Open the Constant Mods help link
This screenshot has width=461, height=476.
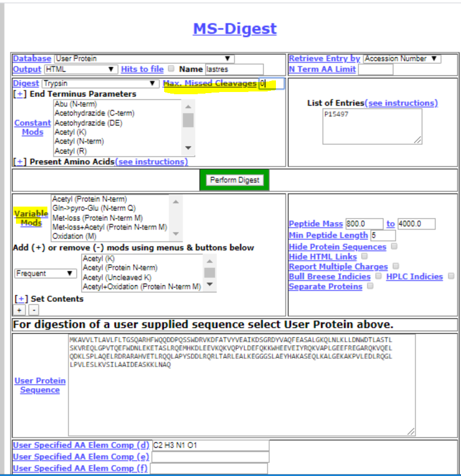pyautogui.click(x=32, y=127)
